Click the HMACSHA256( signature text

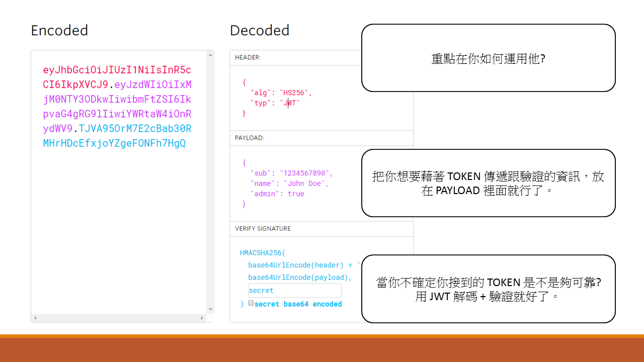point(263,253)
